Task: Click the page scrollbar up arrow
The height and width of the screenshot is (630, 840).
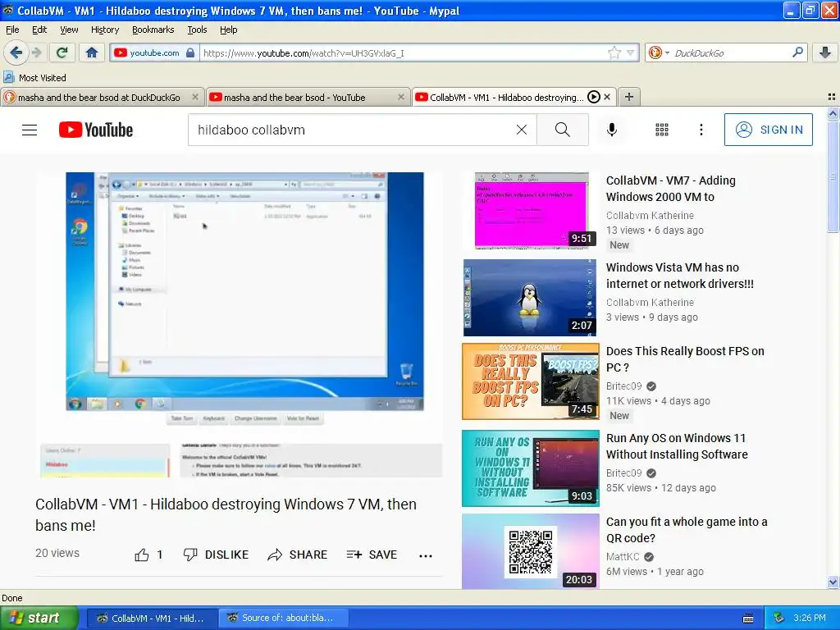Action: (833, 113)
